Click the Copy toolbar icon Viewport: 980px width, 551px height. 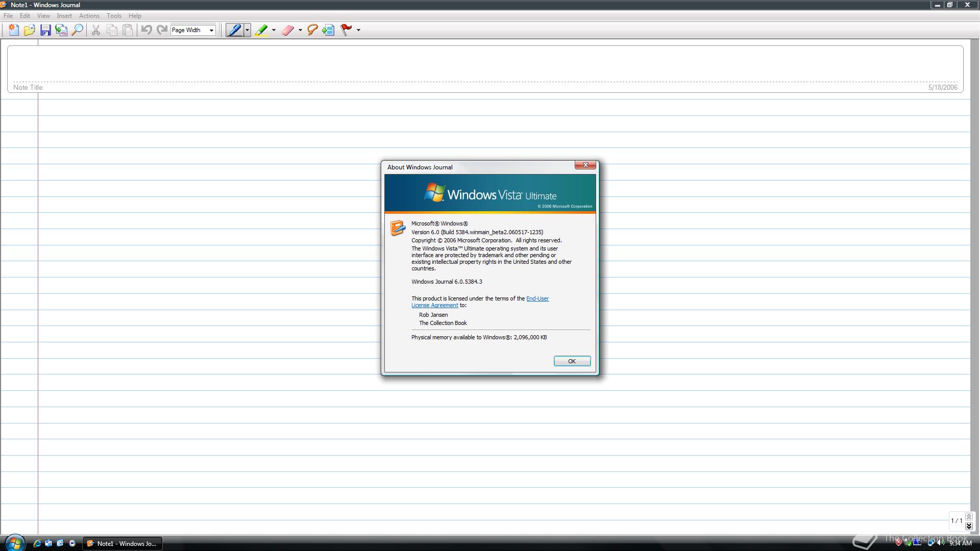point(112,30)
